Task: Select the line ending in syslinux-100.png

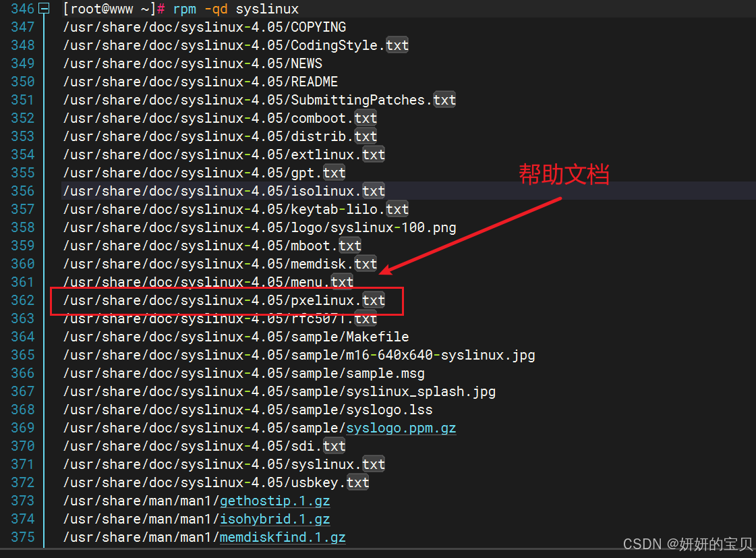Action: point(260,227)
